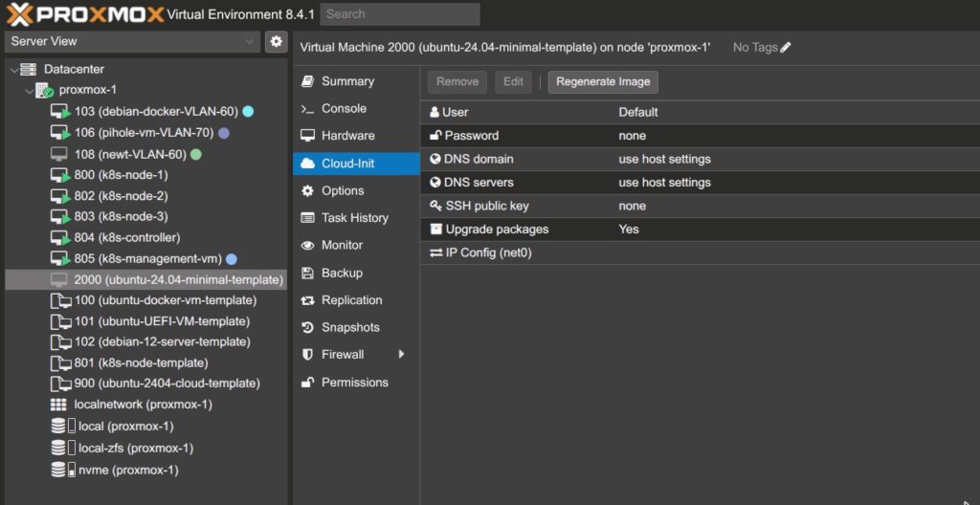
Task: Click the storage icon for local (proxmox-1)
Action: tap(63, 427)
